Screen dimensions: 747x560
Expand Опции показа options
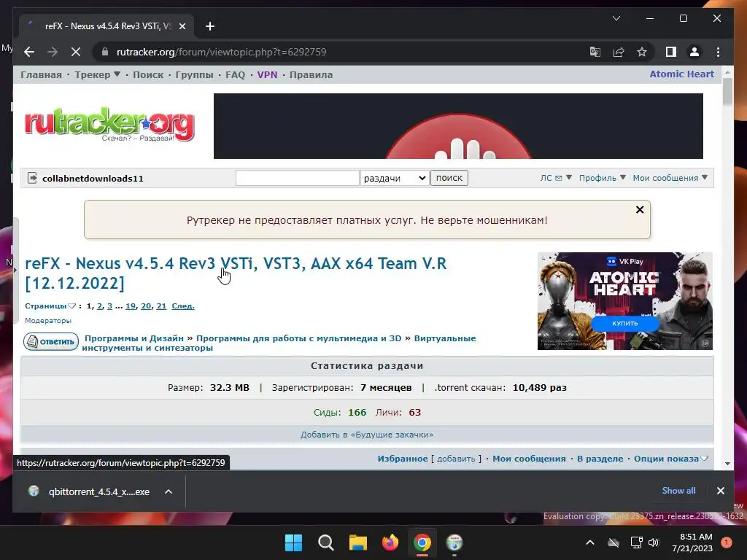click(671, 459)
